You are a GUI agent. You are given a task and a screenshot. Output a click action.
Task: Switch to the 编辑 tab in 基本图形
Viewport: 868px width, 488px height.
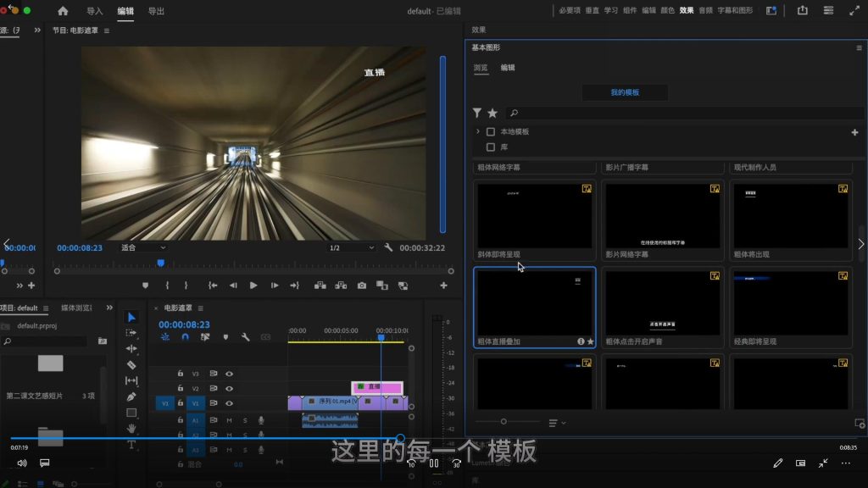(x=508, y=68)
